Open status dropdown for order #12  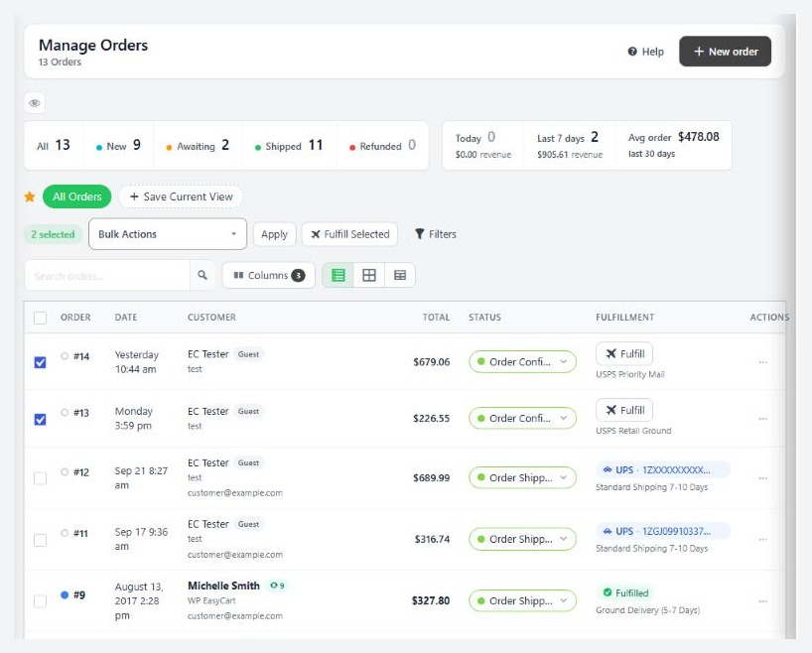522,477
